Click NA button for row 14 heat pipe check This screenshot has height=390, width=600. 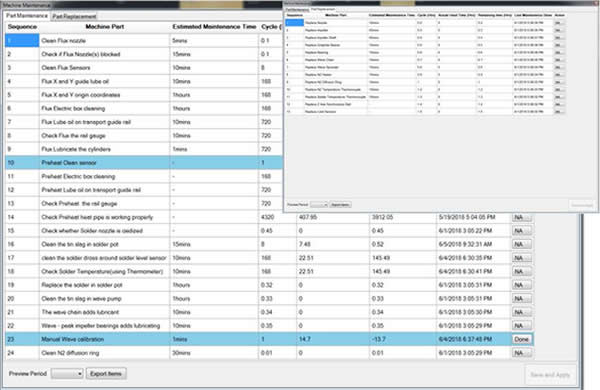point(522,217)
